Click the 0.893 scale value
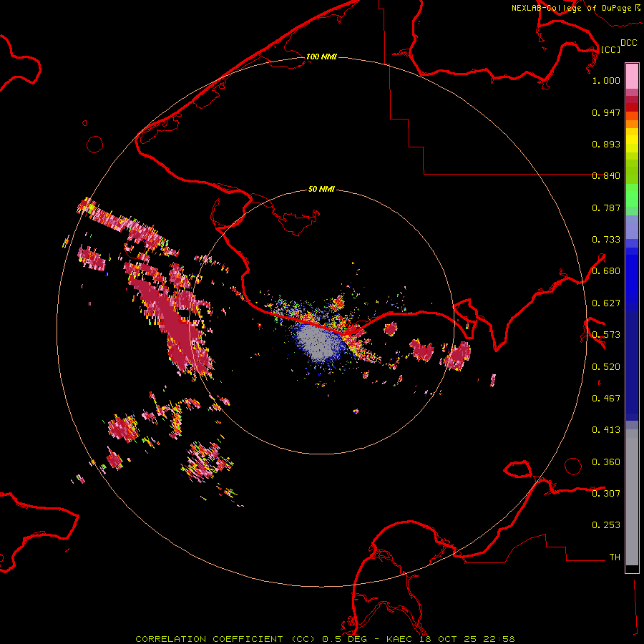This screenshot has height=644, width=644. (x=606, y=144)
